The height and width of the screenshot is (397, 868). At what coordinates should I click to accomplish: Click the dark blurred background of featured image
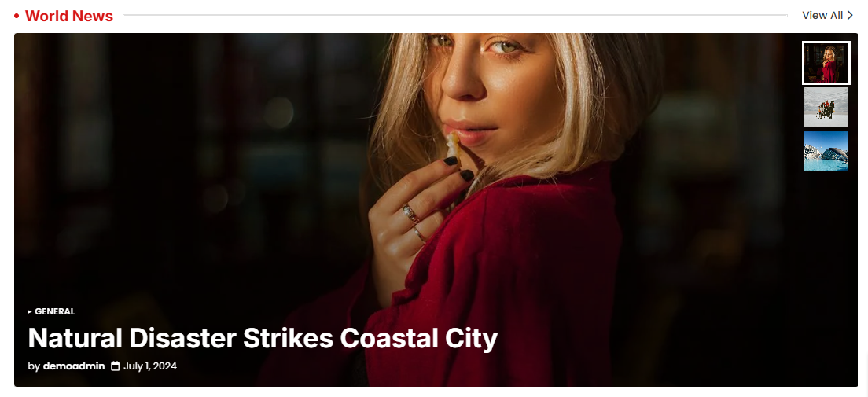click(166, 166)
